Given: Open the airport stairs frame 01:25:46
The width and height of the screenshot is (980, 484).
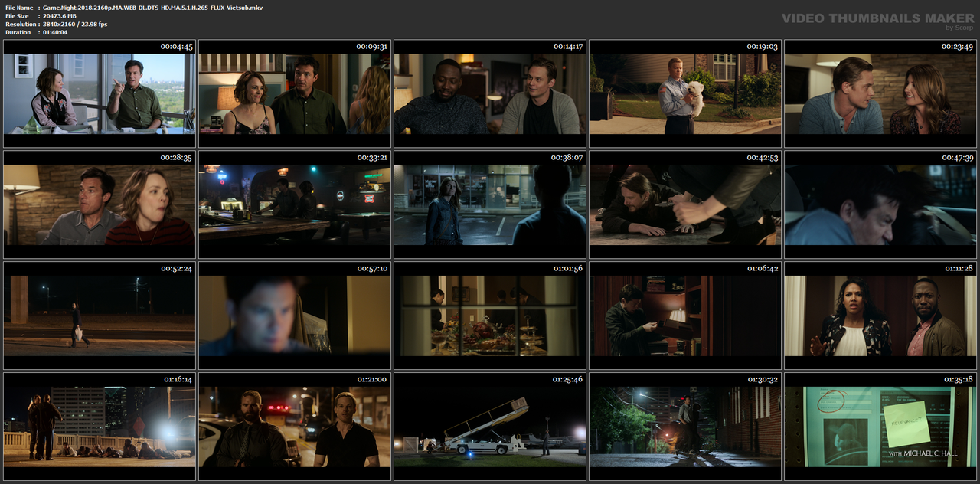Looking at the screenshot, I should coord(490,427).
